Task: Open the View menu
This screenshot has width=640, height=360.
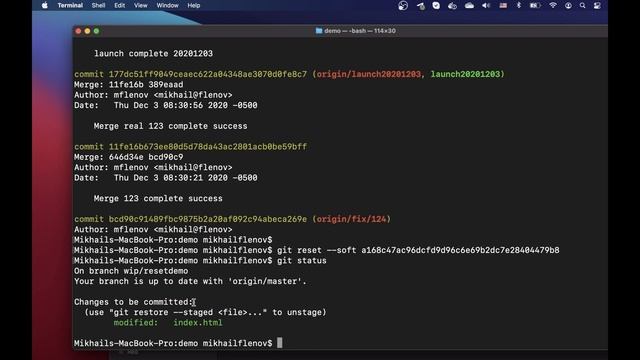Action: coord(141,5)
